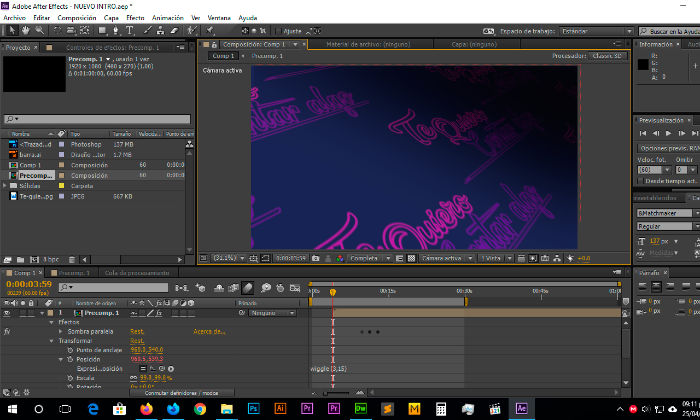The height and width of the screenshot is (420, 700).
Task: Open the Composición menu
Action: click(77, 18)
